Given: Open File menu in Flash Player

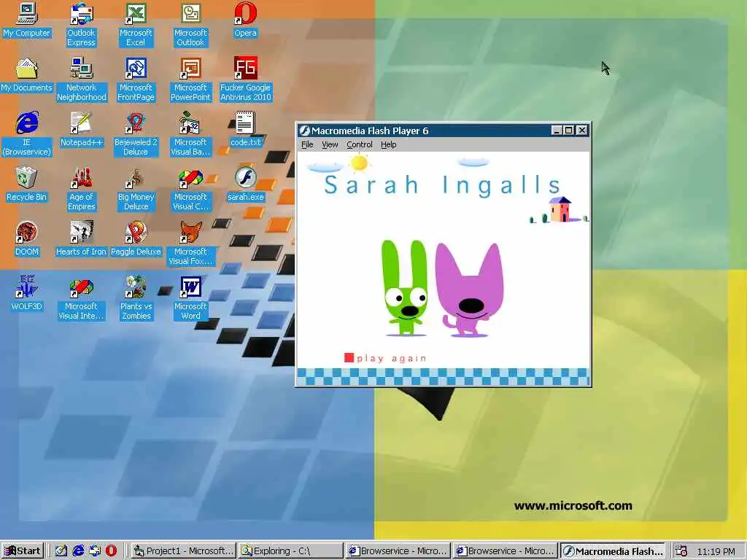Looking at the screenshot, I should 307,145.
